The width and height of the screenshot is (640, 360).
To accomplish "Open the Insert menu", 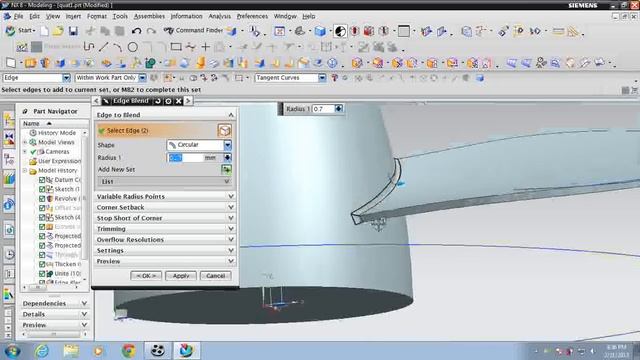I will click(73, 16).
